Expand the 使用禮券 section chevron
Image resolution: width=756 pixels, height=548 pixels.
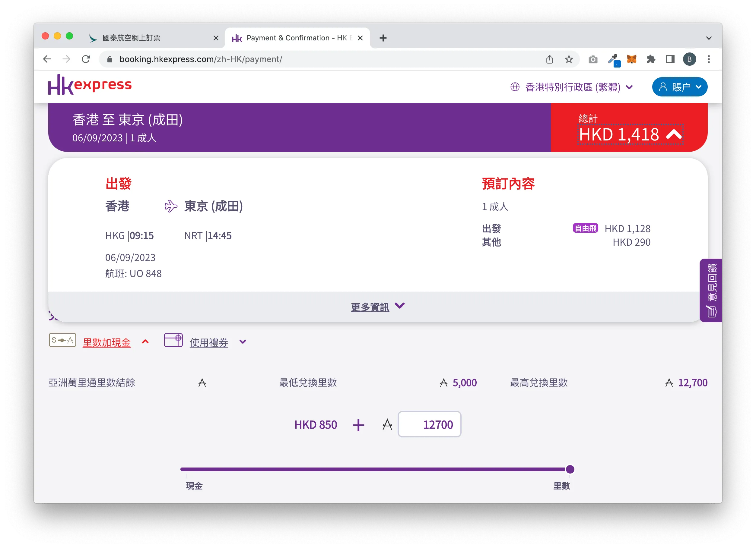pyautogui.click(x=243, y=342)
